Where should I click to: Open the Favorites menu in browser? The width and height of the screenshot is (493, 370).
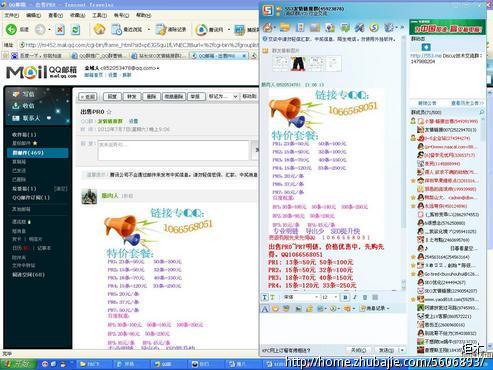click(x=77, y=15)
